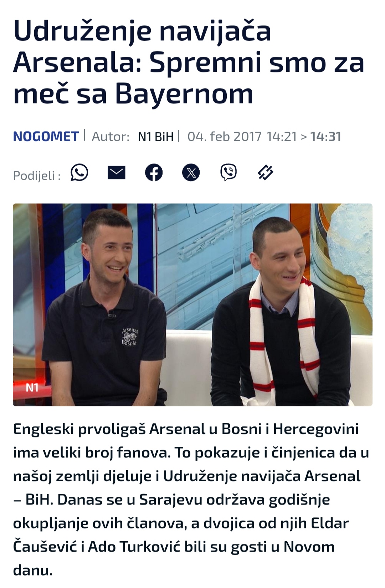Open the NOGOMET category
The width and height of the screenshot is (385, 588).
[x=46, y=137]
